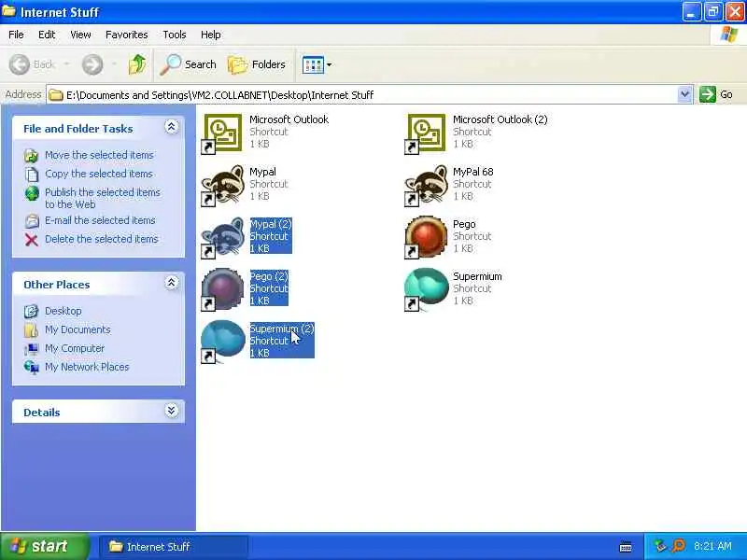Viewport: 747px width, 560px height.
Task: Click the Publish to Web globe icon
Action: click(x=32, y=193)
